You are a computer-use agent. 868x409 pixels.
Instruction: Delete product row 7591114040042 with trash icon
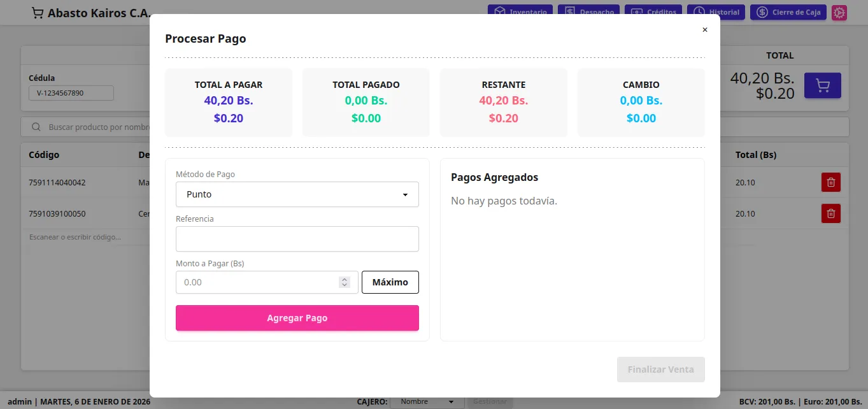830,183
